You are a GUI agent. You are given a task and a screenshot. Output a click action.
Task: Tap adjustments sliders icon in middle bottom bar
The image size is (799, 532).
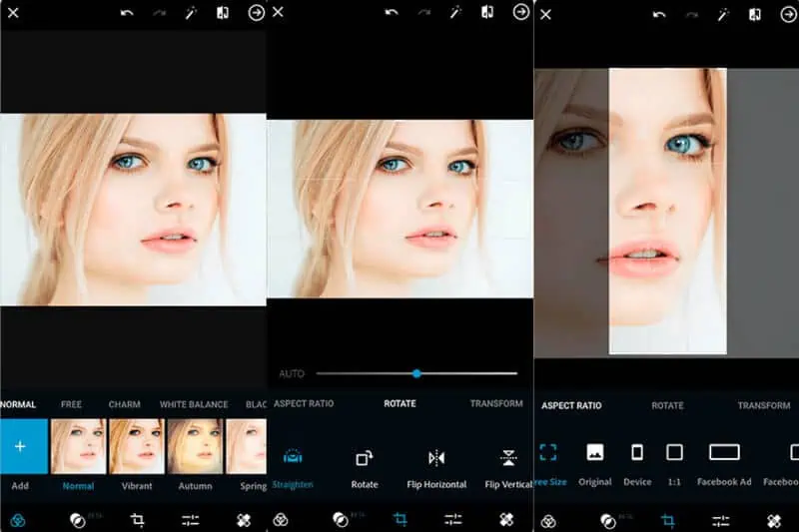point(453,519)
